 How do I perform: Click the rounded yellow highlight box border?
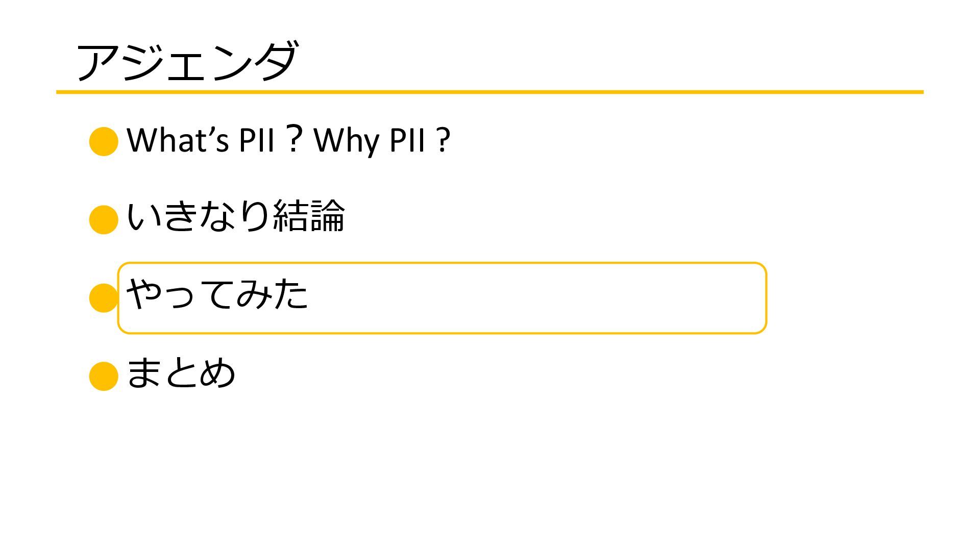tap(442, 263)
